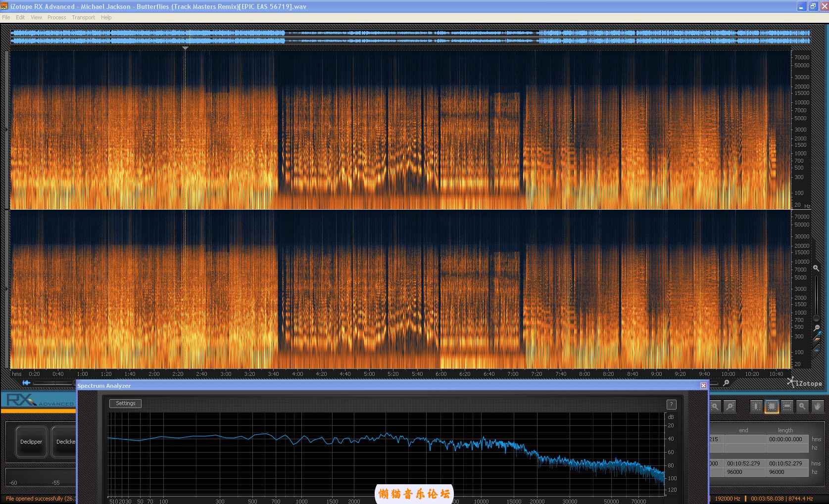Click the view end time 00:10:52.279 field

click(745, 463)
